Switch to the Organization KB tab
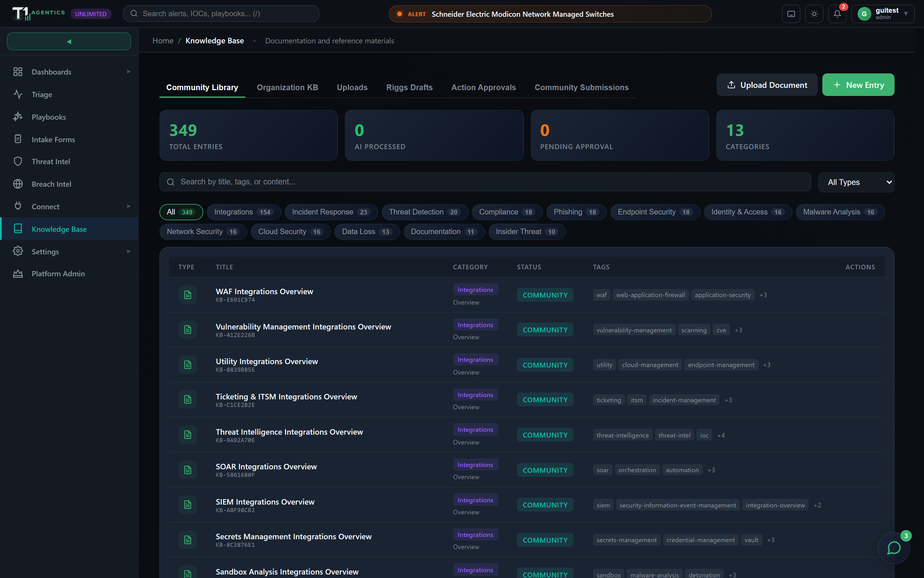Viewport: 924px width, 578px height. click(x=287, y=87)
